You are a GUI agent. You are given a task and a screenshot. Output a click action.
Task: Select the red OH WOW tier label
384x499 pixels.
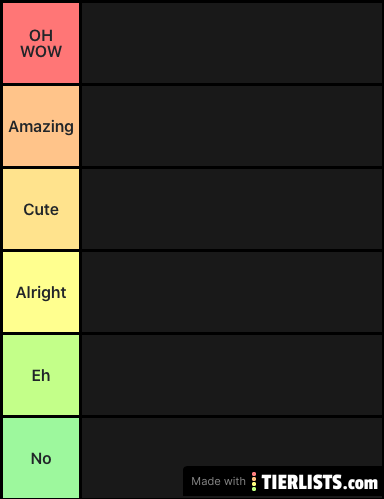pos(41,43)
